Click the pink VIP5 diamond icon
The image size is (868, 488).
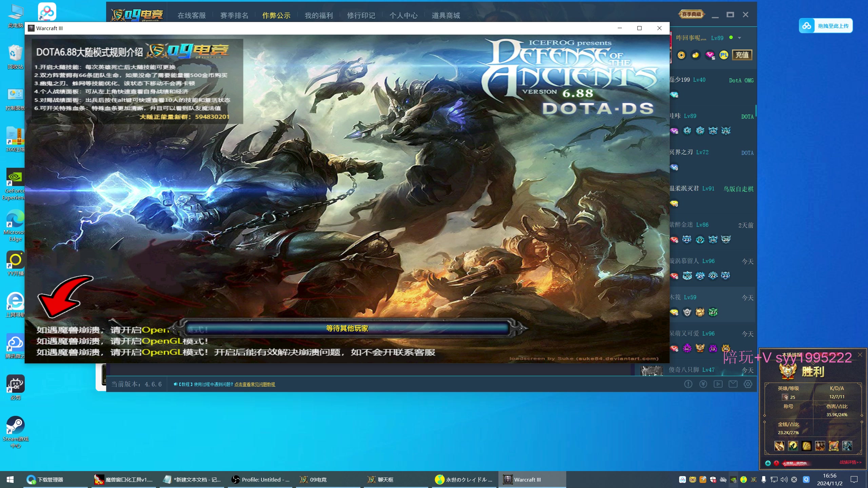pyautogui.click(x=710, y=55)
